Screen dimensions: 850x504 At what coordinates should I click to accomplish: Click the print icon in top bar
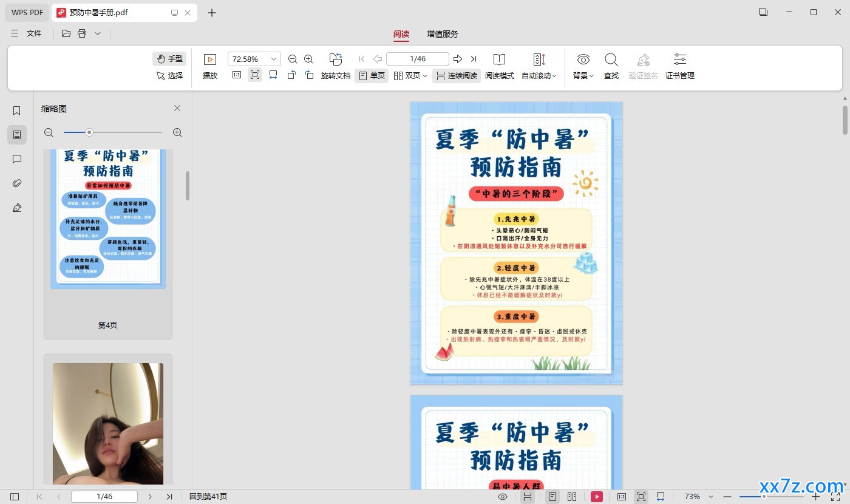[x=82, y=33]
